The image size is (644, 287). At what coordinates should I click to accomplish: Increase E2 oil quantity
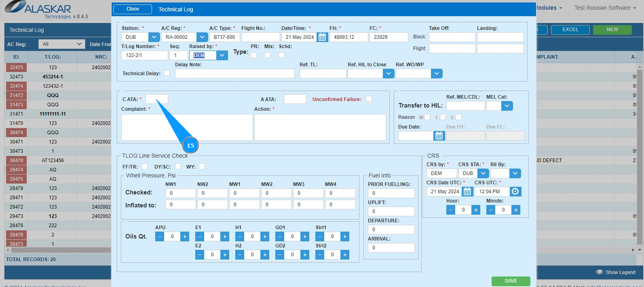click(x=225, y=255)
